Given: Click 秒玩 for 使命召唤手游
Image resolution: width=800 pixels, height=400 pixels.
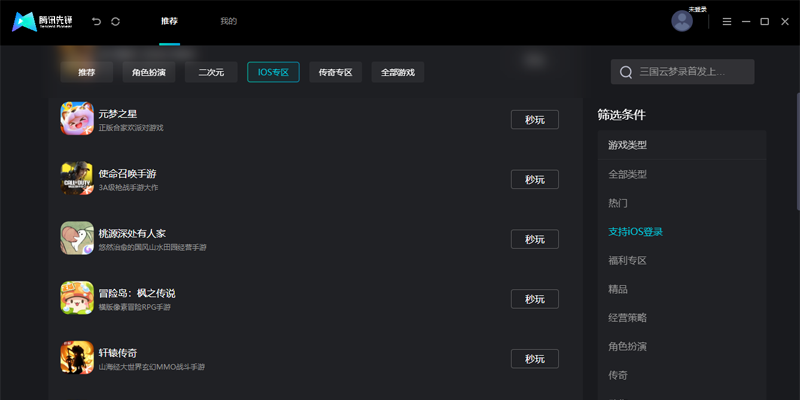Looking at the screenshot, I should (535, 180).
